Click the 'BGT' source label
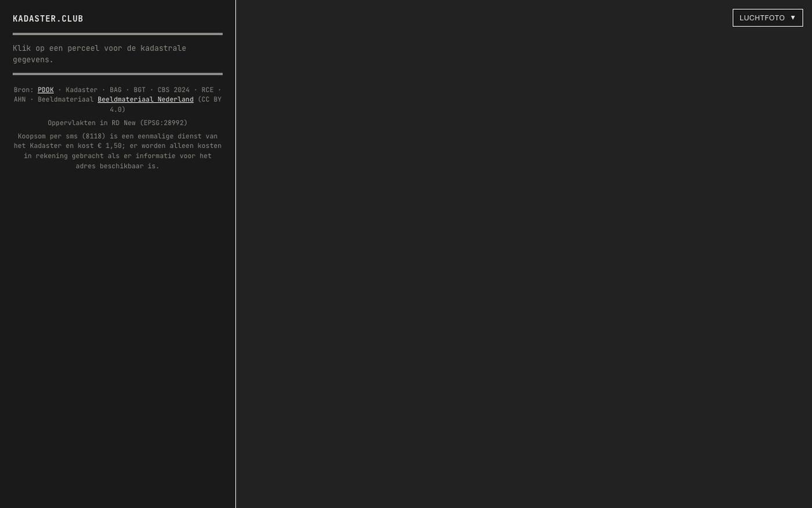This screenshot has width=812, height=508. tap(140, 90)
